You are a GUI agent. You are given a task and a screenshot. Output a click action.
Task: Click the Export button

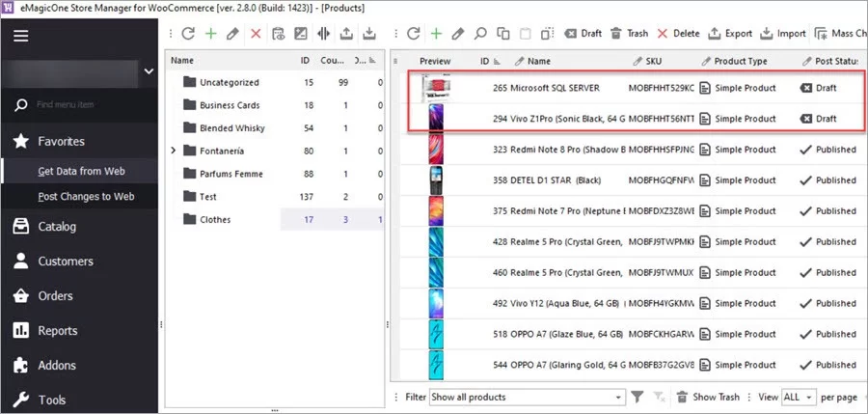coord(730,34)
